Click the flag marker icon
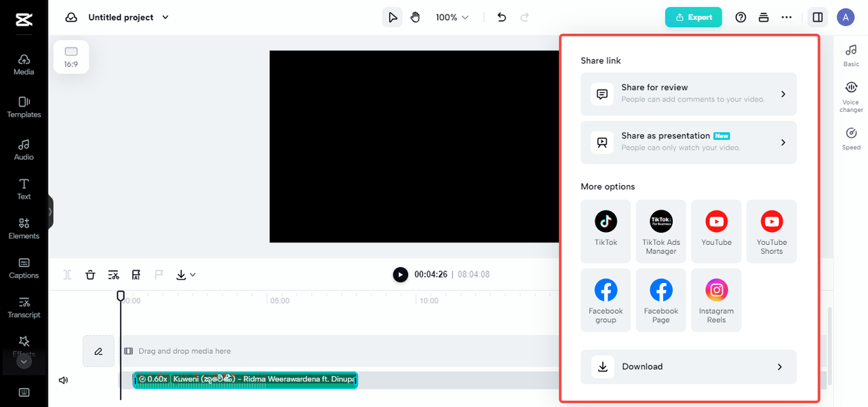 pyautogui.click(x=159, y=275)
